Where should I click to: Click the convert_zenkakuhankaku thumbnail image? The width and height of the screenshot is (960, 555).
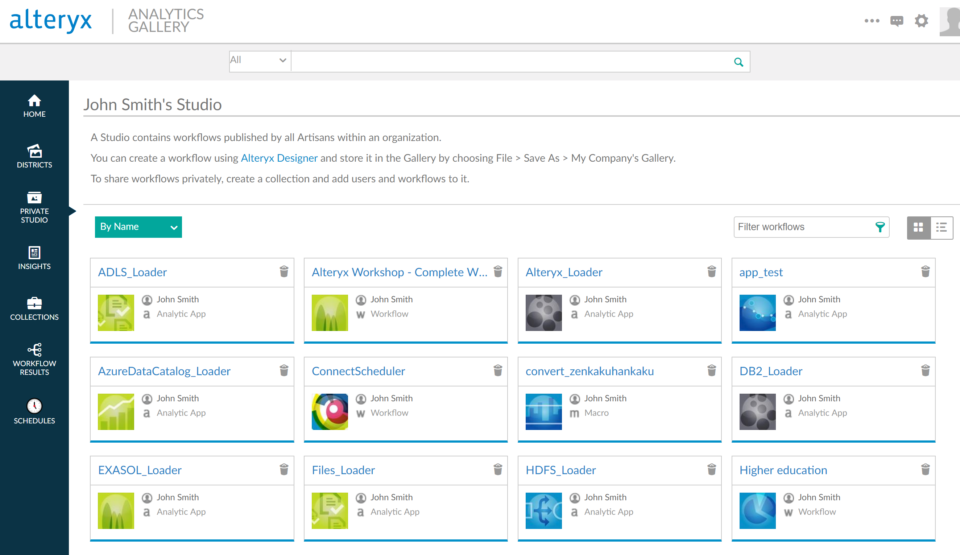[544, 412]
